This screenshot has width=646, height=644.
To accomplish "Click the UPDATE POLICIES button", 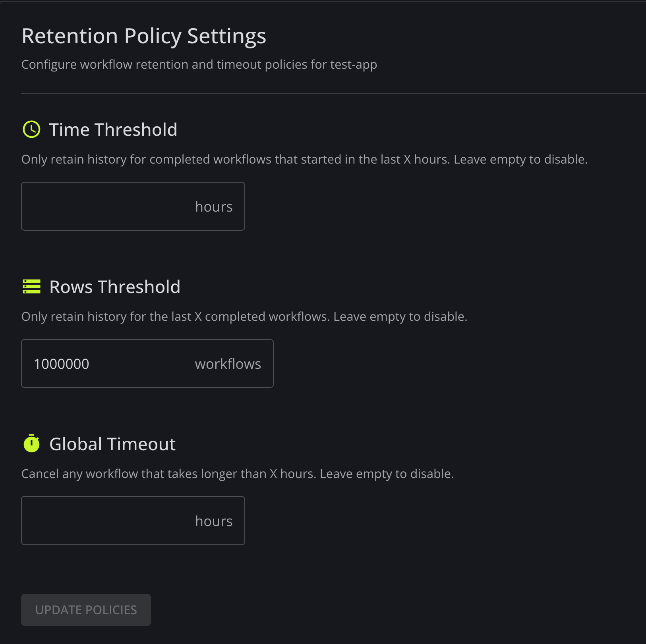I will (86, 610).
